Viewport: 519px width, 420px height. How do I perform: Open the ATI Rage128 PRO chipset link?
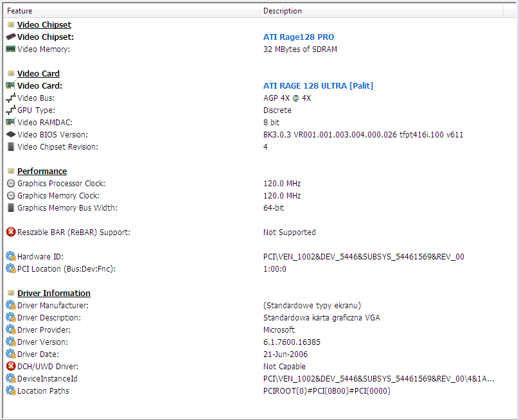click(x=299, y=37)
